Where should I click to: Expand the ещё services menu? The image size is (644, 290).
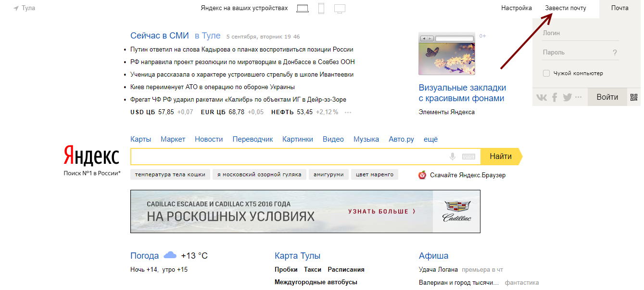430,139
